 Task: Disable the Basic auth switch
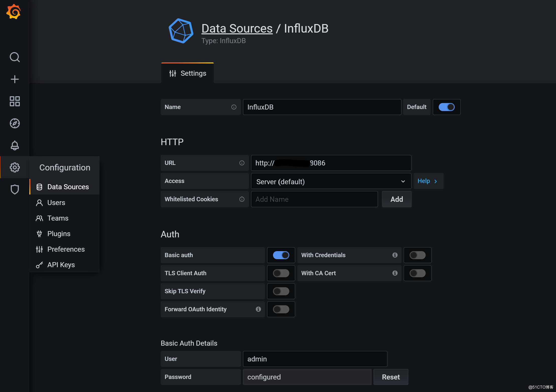(281, 255)
